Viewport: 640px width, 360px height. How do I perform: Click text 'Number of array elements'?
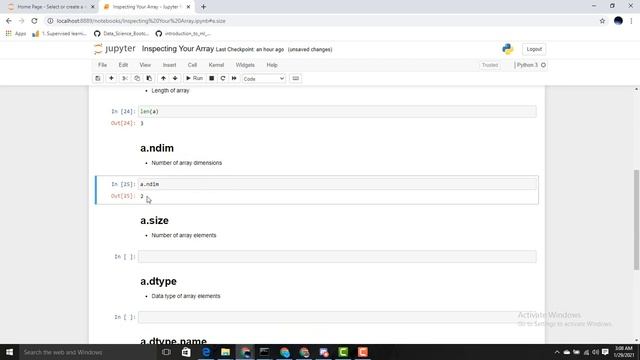(x=184, y=236)
